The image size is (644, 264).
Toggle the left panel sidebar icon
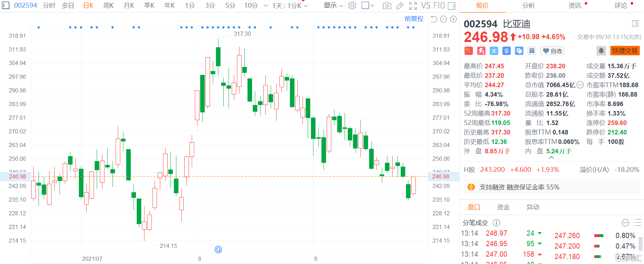pos(6,5)
